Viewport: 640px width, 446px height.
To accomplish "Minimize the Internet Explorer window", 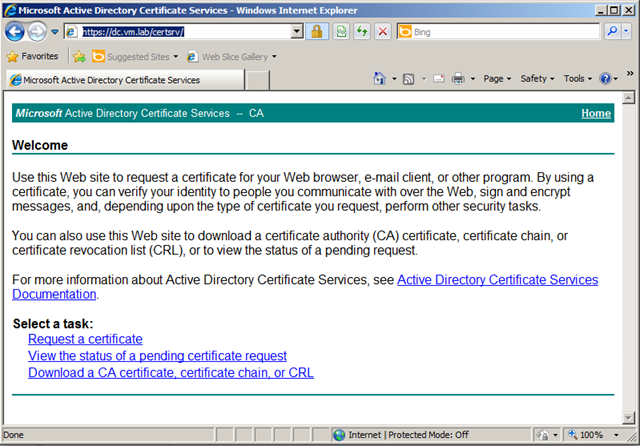I will 600,11.
